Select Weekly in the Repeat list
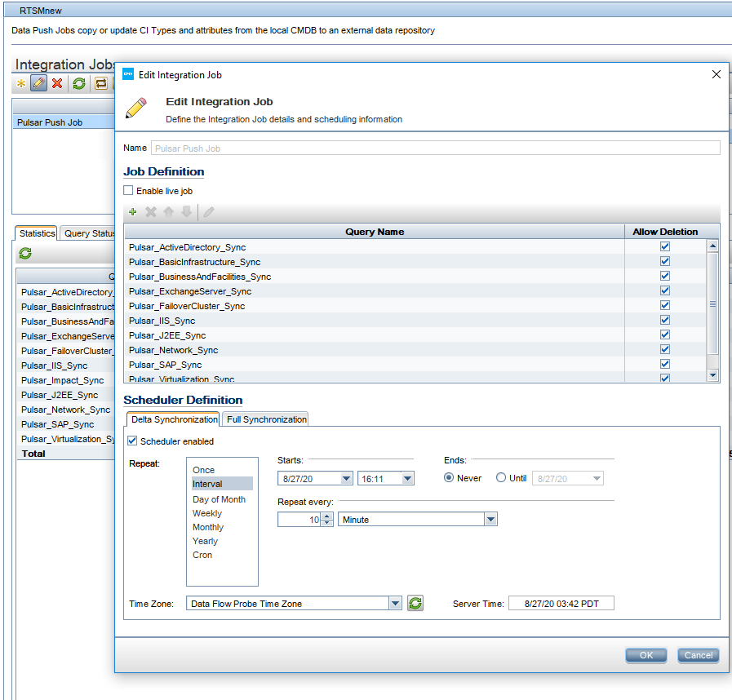The image size is (732, 700). point(206,513)
